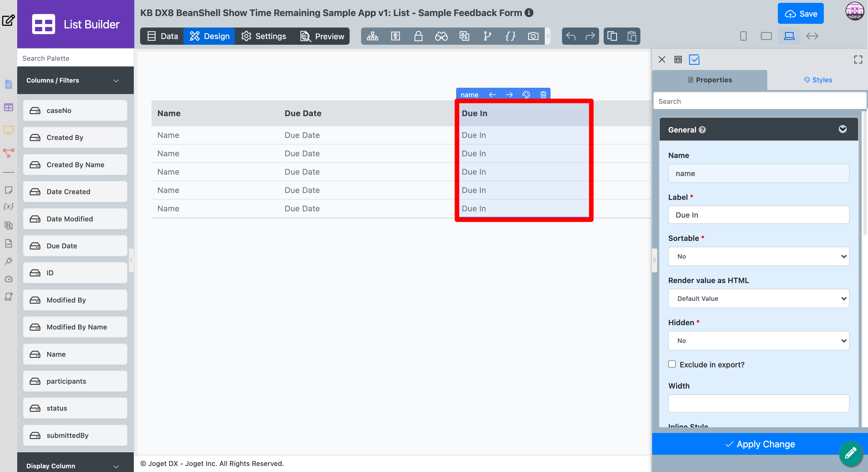Switch to the Styles tab

(818, 80)
